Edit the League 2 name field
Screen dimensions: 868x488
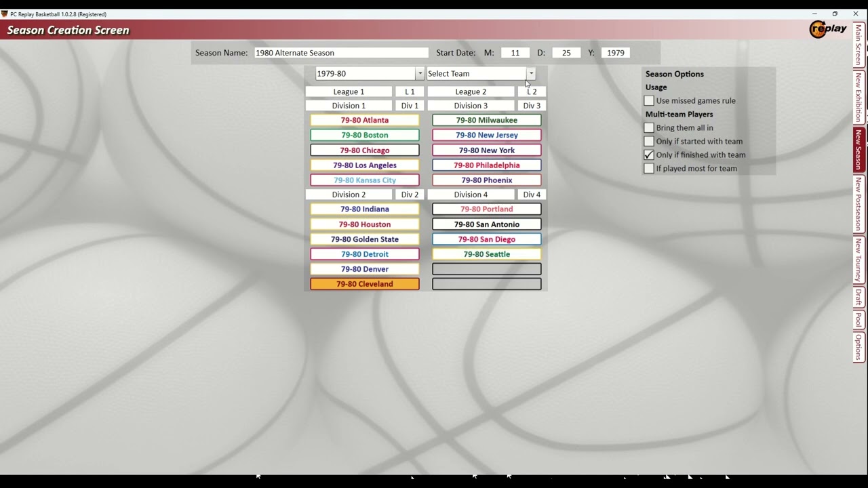click(471, 91)
